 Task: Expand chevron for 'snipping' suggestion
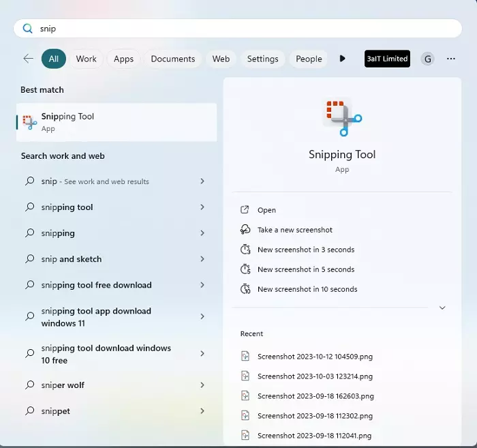click(202, 233)
